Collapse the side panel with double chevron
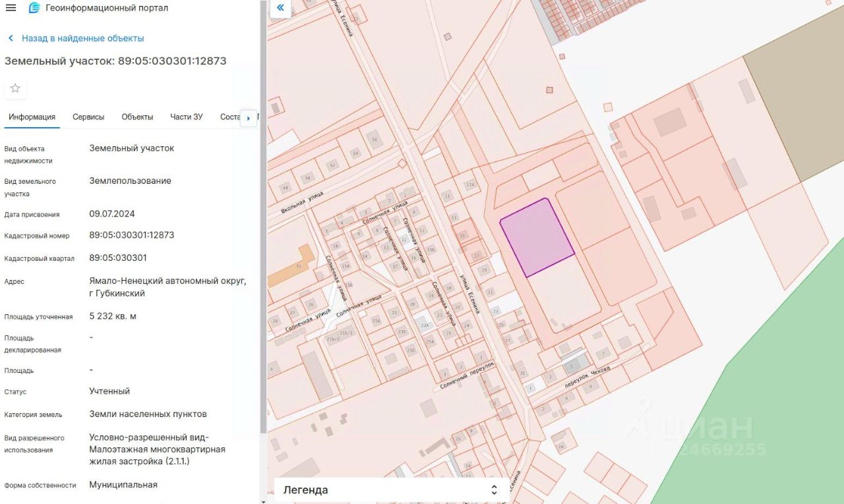Image resolution: width=844 pixels, height=504 pixels. 280,8
